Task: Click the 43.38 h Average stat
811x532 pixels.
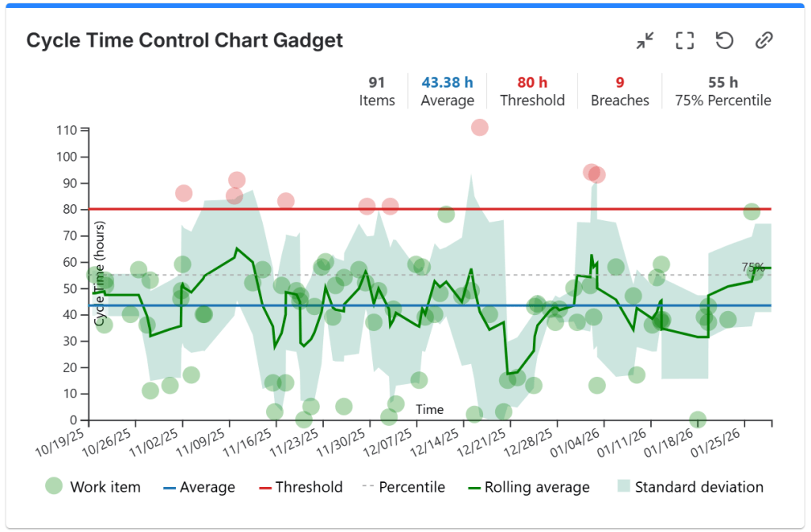Action: pyautogui.click(x=447, y=91)
